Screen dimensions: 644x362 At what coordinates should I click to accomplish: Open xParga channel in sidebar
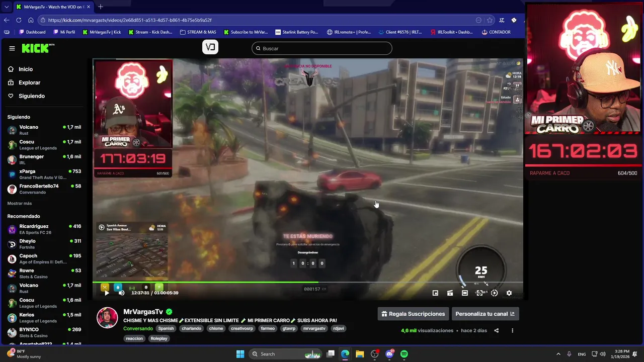click(x=44, y=174)
